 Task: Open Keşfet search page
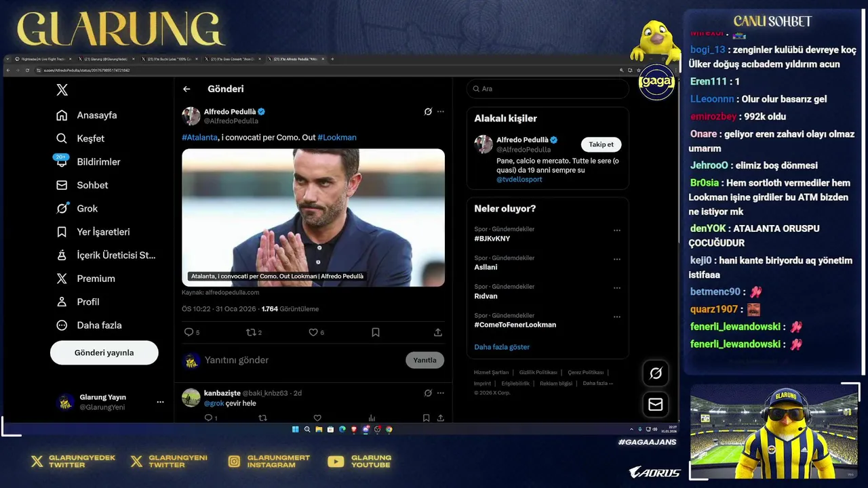(81, 138)
